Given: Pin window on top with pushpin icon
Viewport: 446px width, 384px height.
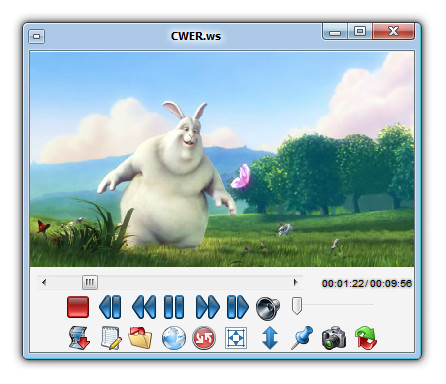Looking at the screenshot, I should point(302,338).
